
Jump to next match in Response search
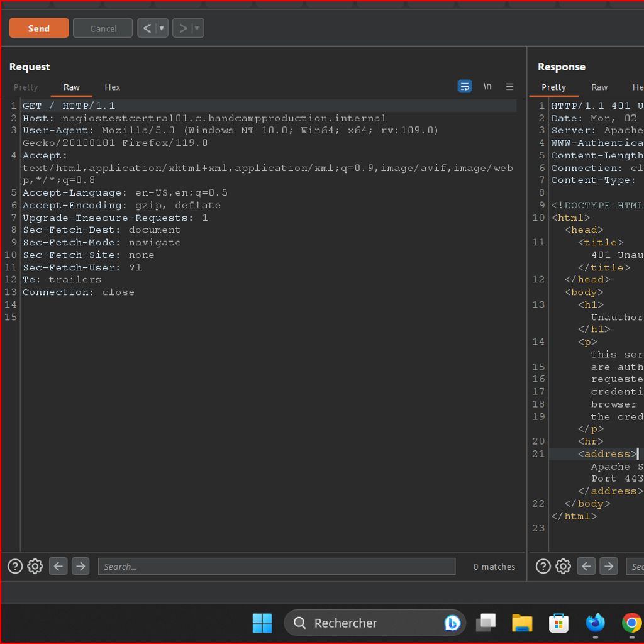(x=608, y=566)
